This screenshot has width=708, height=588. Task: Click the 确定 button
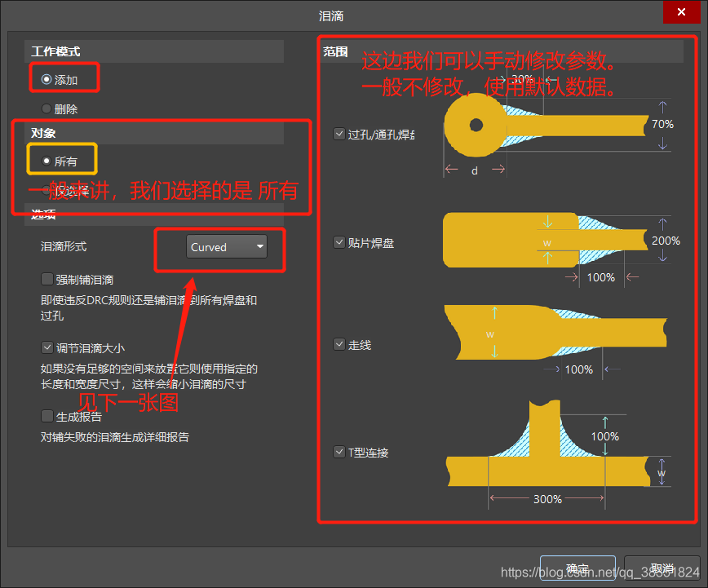(577, 568)
